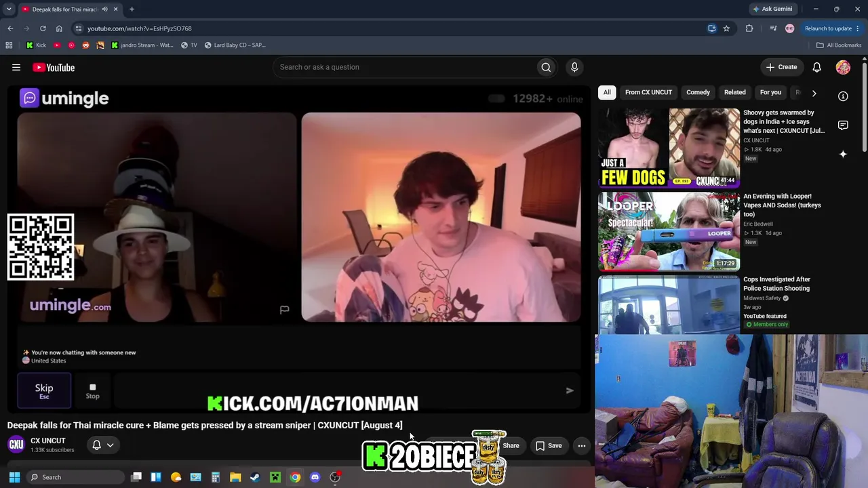
Task: Open Discord from the taskbar
Action: click(315, 477)
